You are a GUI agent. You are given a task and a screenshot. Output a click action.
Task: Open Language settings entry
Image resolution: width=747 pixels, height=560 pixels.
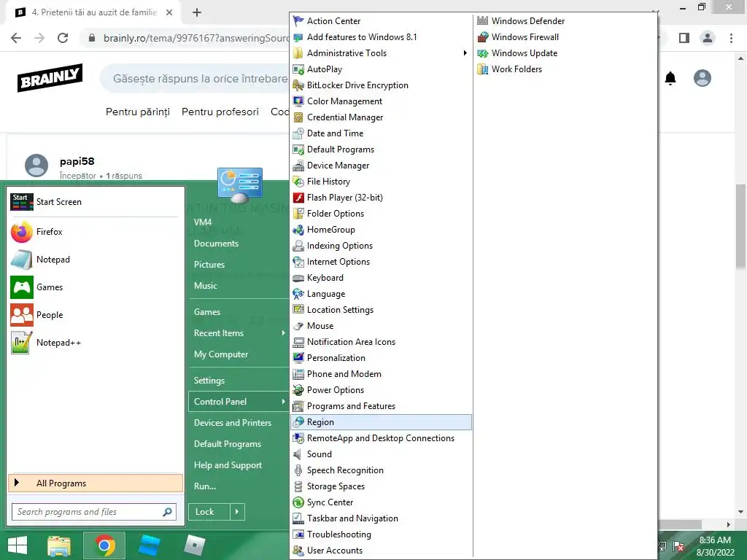click(x=381, y=294)
